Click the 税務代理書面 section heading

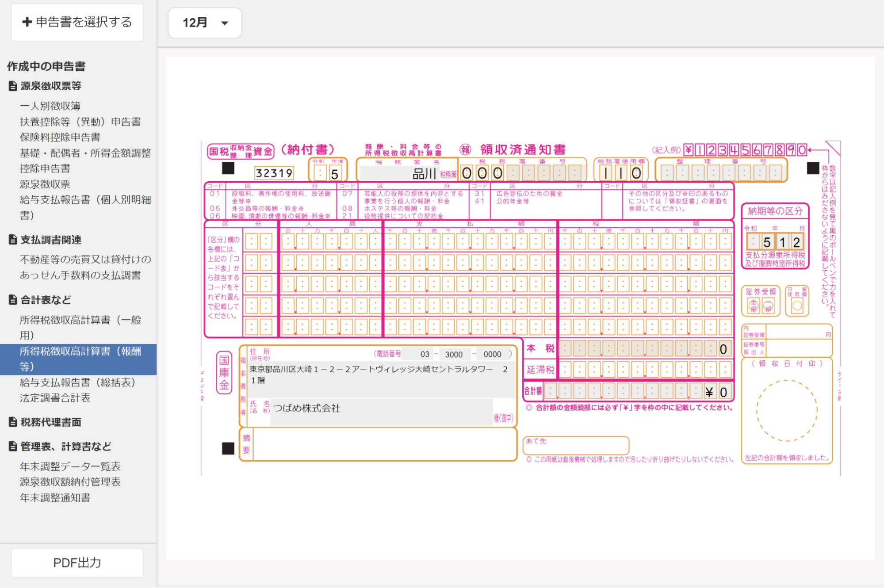click(51, 422)
